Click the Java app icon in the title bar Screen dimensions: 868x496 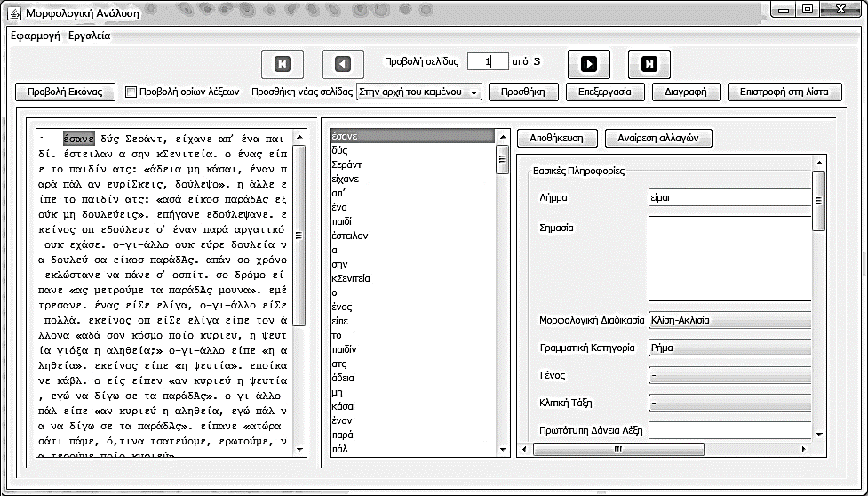14,12
